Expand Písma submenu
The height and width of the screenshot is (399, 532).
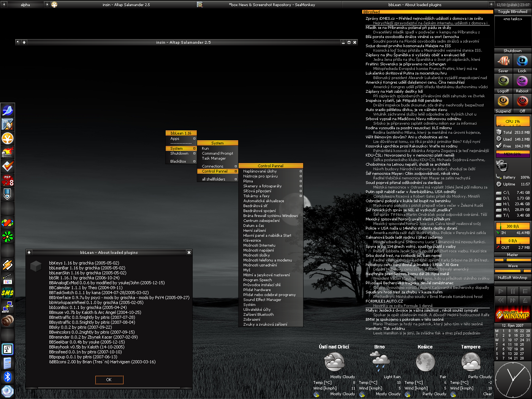click(271, 181)
